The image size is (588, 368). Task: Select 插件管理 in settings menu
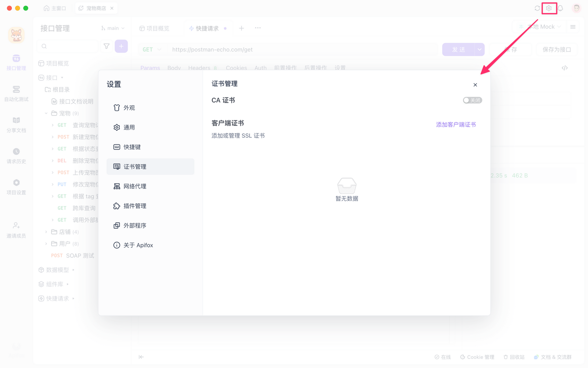(135, 206)
